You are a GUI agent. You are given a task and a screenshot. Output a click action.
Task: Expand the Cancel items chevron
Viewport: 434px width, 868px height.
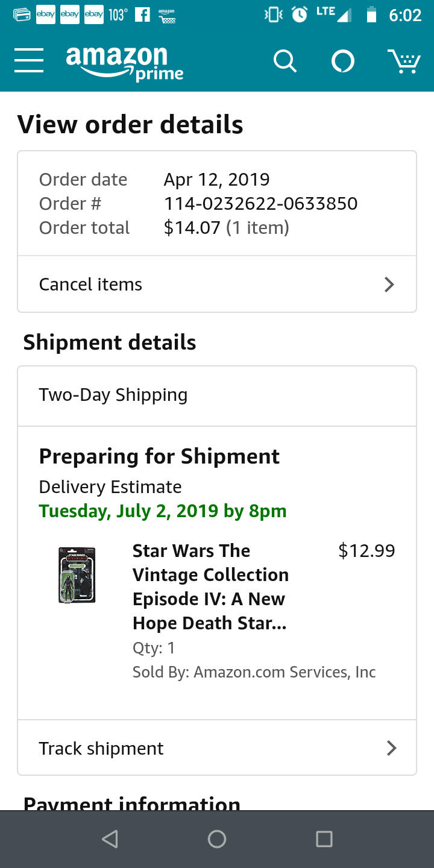(x=389, y=285)
